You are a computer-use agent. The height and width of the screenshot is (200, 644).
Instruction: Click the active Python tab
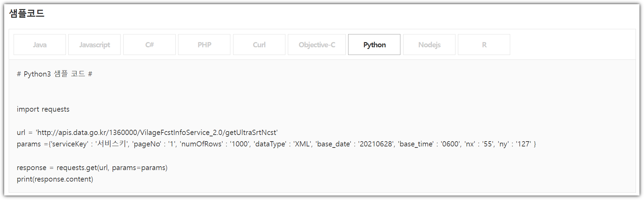pyautogui.click(x=374, y=45)
